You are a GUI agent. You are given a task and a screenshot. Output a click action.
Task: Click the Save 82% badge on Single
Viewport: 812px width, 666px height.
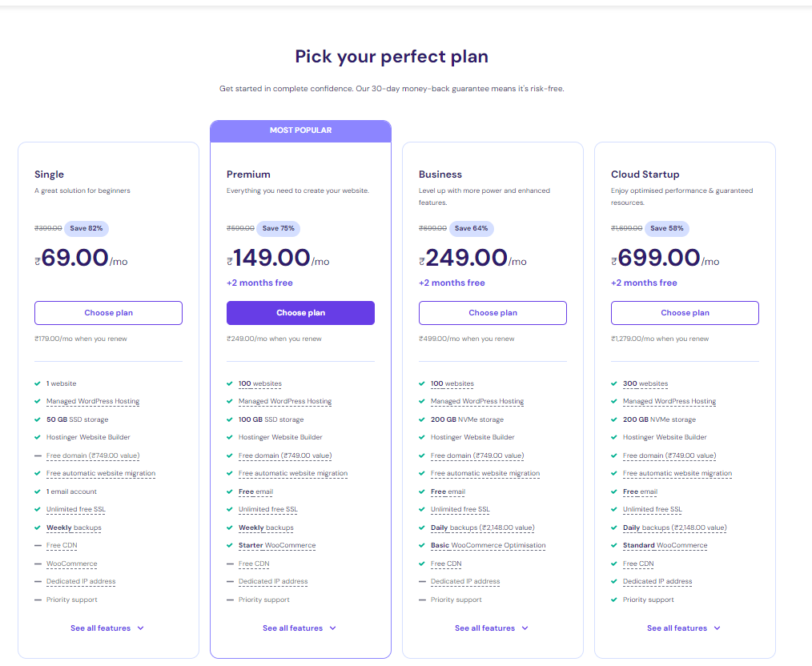point(86,228)
